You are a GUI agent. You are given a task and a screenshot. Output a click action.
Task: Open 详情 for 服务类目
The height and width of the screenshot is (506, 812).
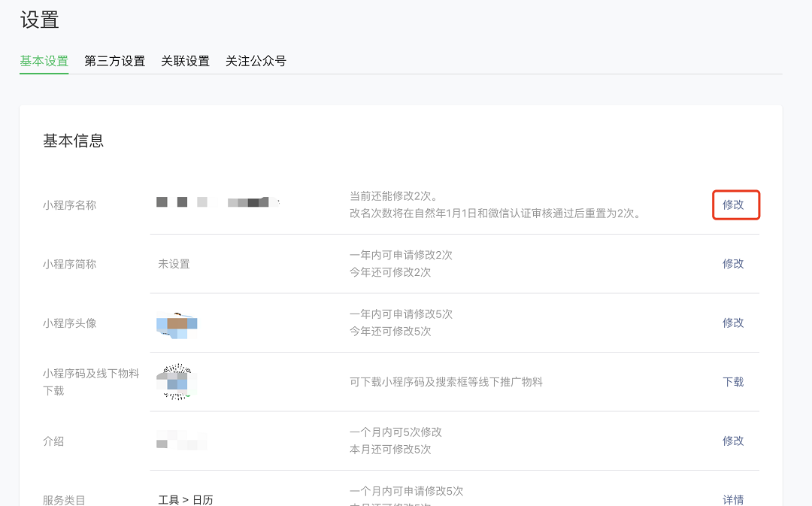pos(733,499)
